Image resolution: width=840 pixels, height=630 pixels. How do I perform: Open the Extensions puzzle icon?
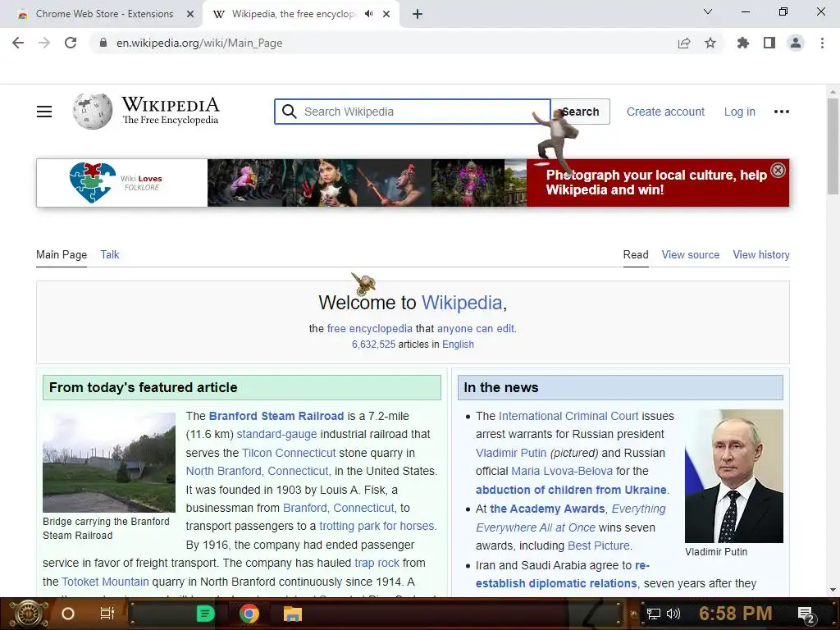743,43
